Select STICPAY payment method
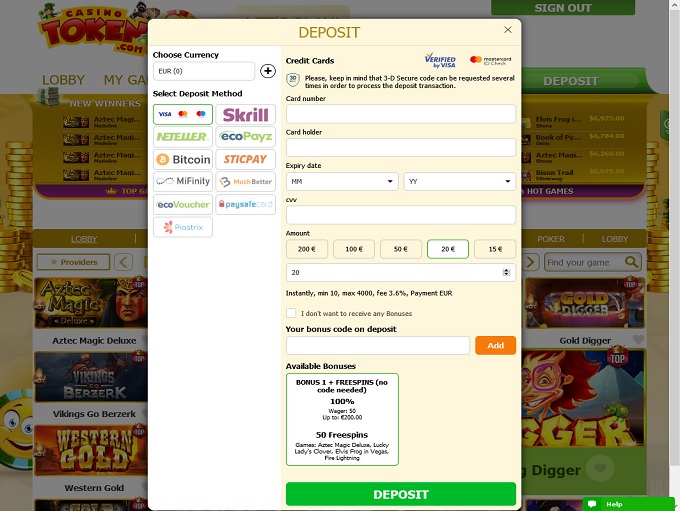The image size is (680, 511). 245,160
